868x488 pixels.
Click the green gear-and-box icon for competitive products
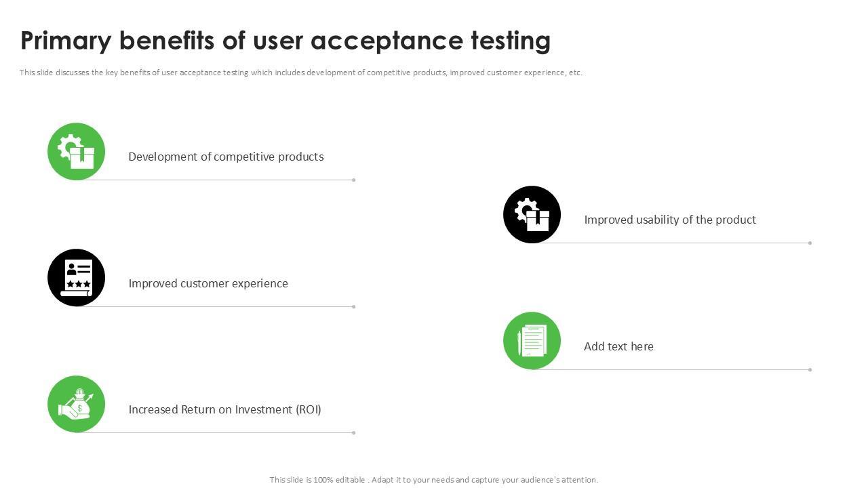[x=76, y=151]
